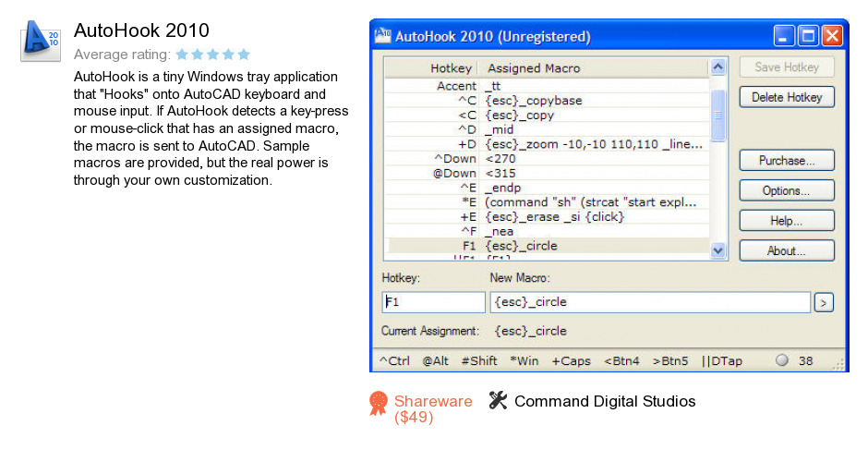Click the +Caps status bar legend
This screenshot has width=868, height=450.
572,360
